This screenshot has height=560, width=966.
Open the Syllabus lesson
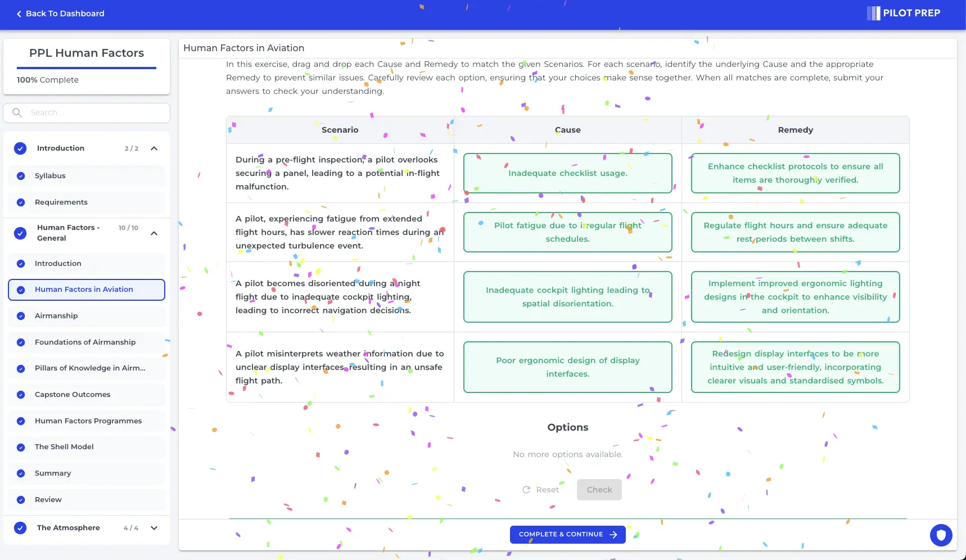[87, 176]
